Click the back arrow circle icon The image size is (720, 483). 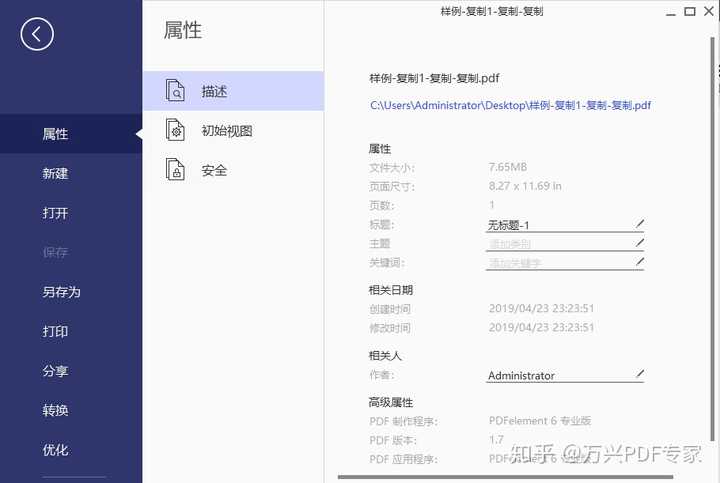tap(37, 34)
